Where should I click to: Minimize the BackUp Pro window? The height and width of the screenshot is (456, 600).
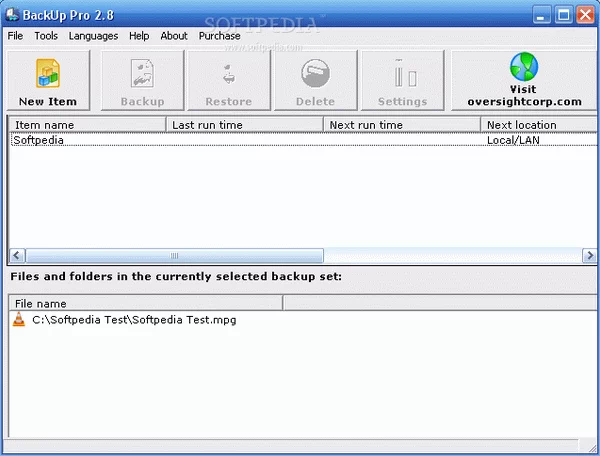tap(541, 15)
